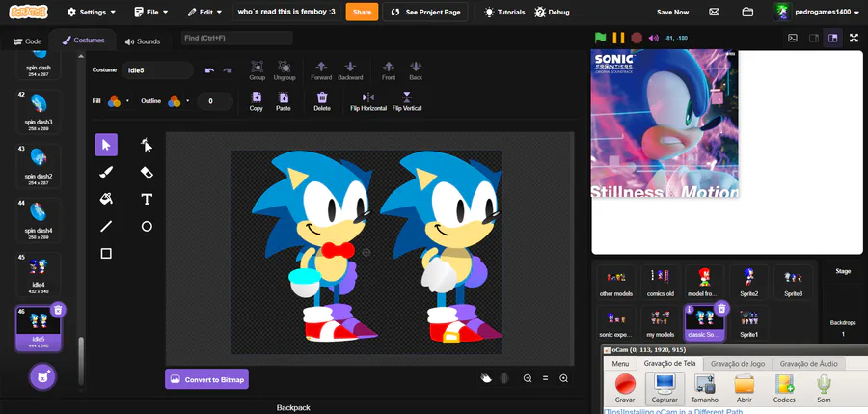Image resolution: width=868 pixels, height=414 pixels.
Task: Select the Rectangle tool
Action: click(x=106, y=253)
